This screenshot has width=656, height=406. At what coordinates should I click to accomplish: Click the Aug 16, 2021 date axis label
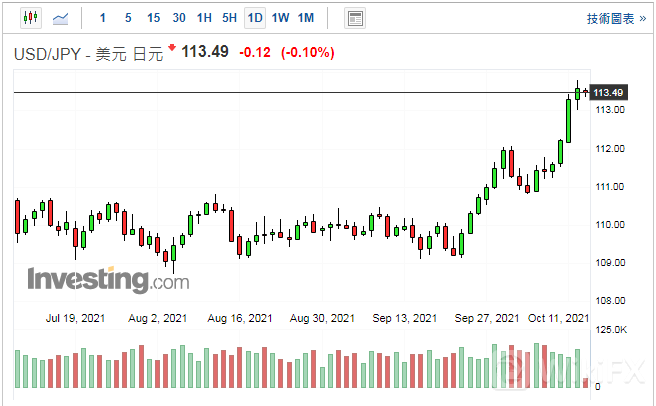pyautogui.click(x=240, y=319)
